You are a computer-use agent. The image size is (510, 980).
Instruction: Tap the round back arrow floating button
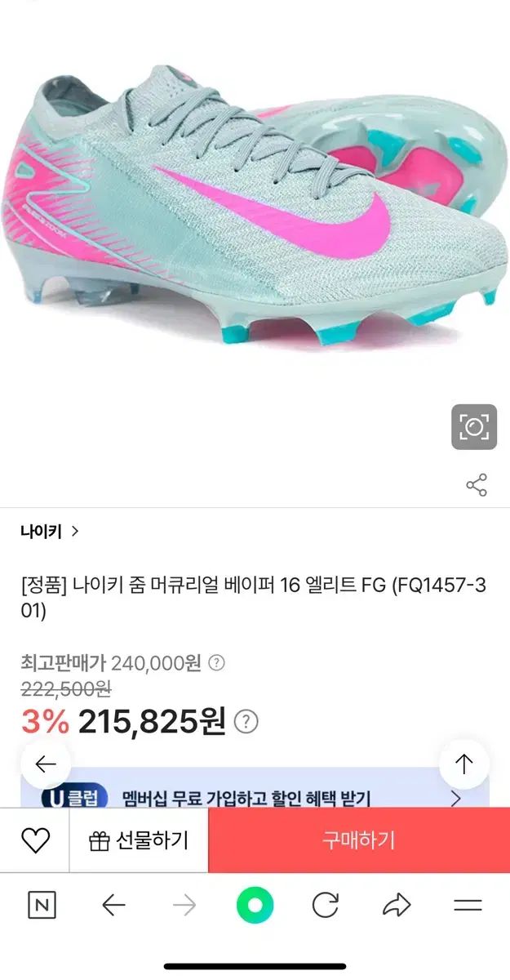pyautogui.click(x=46, y=764)
